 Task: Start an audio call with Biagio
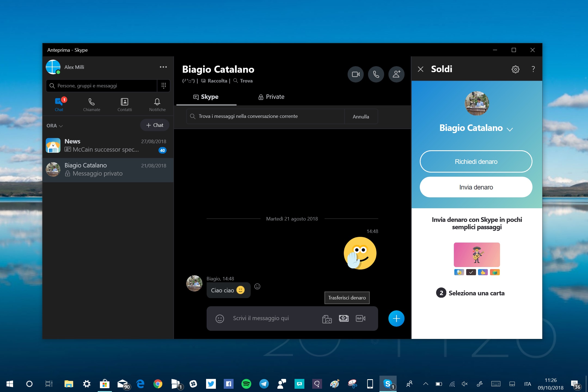(376, 74)
